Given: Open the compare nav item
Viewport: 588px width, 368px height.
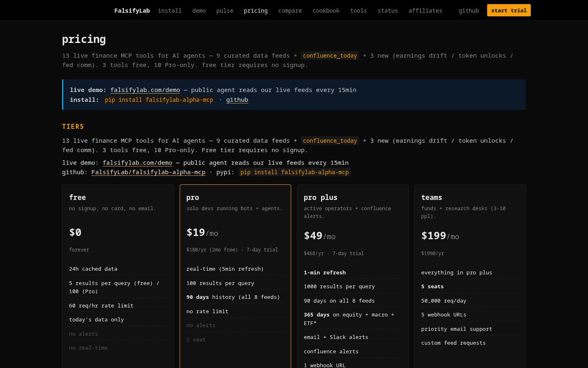Looking at the screenshot, I should (290, 11).
